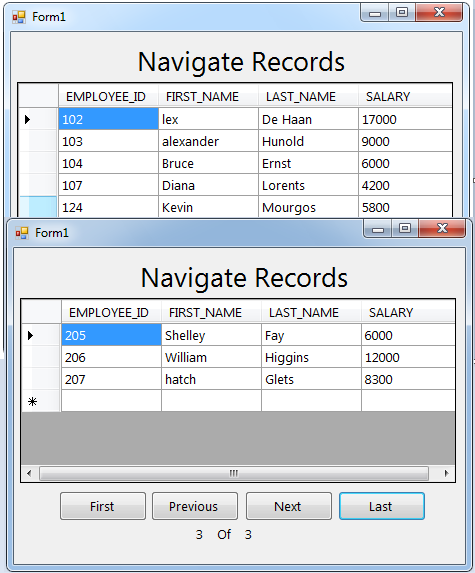Click the First navigation button
475x573 pixels.
coord(103,506)
